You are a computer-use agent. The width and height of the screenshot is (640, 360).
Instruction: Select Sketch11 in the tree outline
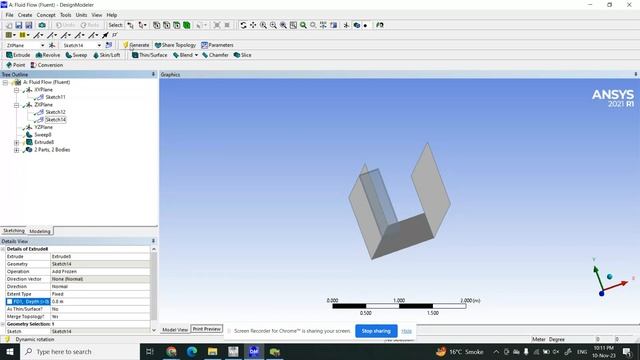[56, 97]
